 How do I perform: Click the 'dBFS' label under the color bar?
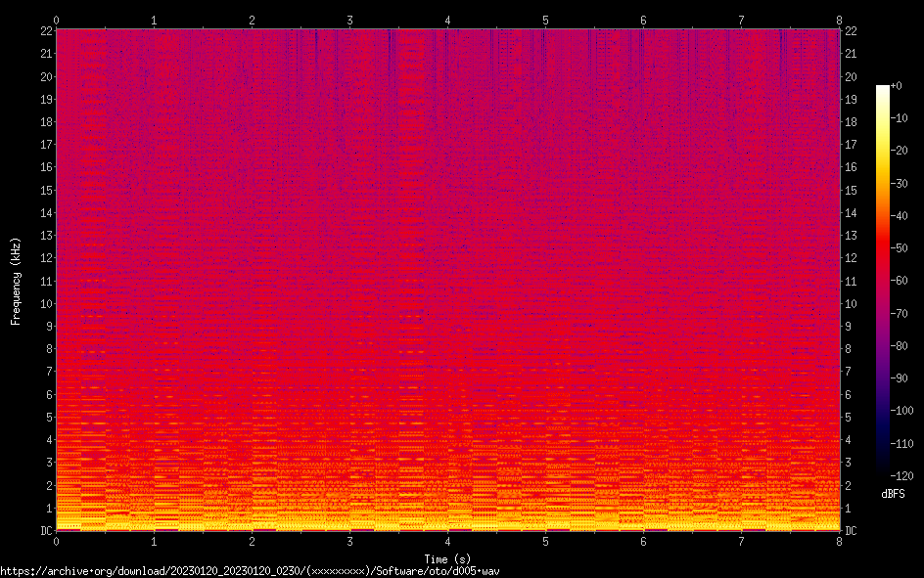pos(892,494)
